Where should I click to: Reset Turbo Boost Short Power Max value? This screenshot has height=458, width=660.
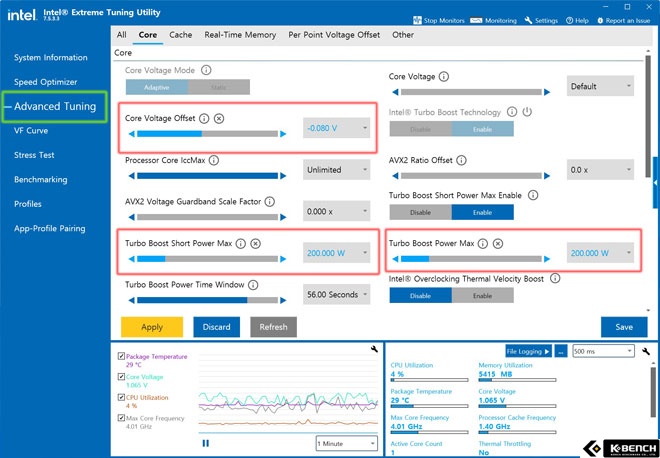pyautogui.click(x=255, y=243)
